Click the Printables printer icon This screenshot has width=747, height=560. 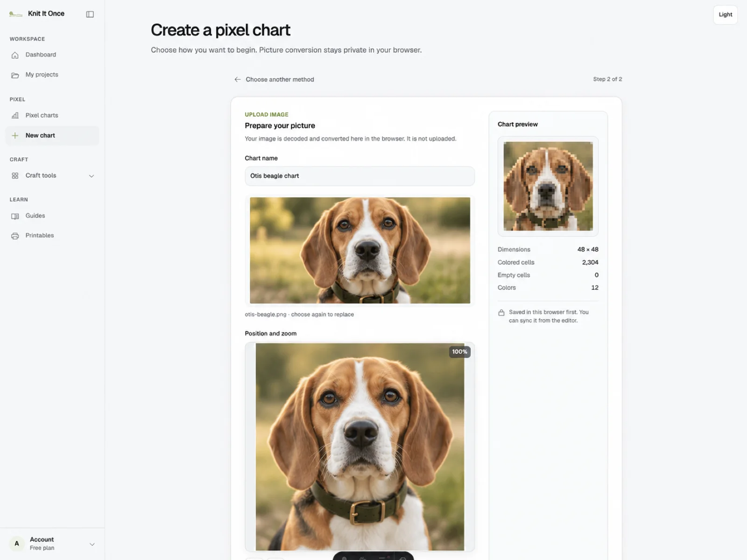[15, 236]
